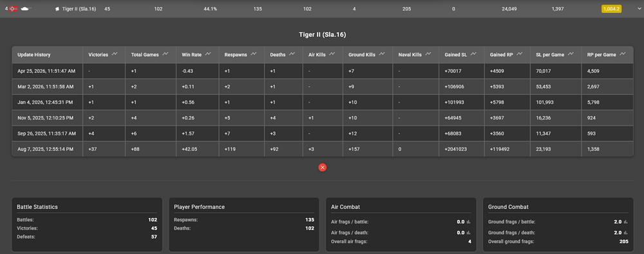Click the Defeats value 57
Image resolution: width=644 pixels, height=254 pixels.
[x=154, y=237]
